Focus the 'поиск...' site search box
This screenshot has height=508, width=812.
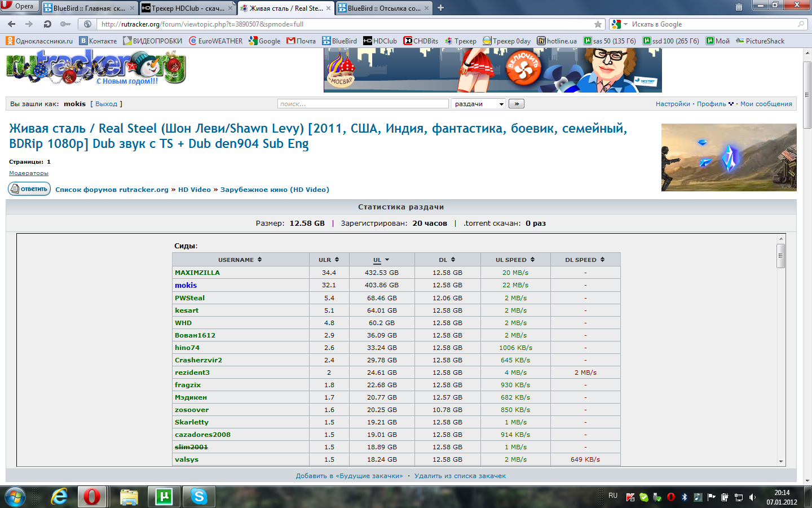[363, 104]
